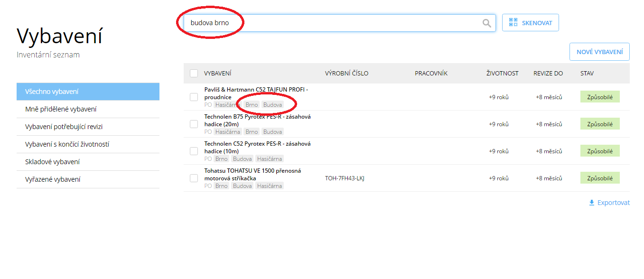Click the Inventární seznam subtitle
Screen dimensions: 644x279
pos(48,55)
